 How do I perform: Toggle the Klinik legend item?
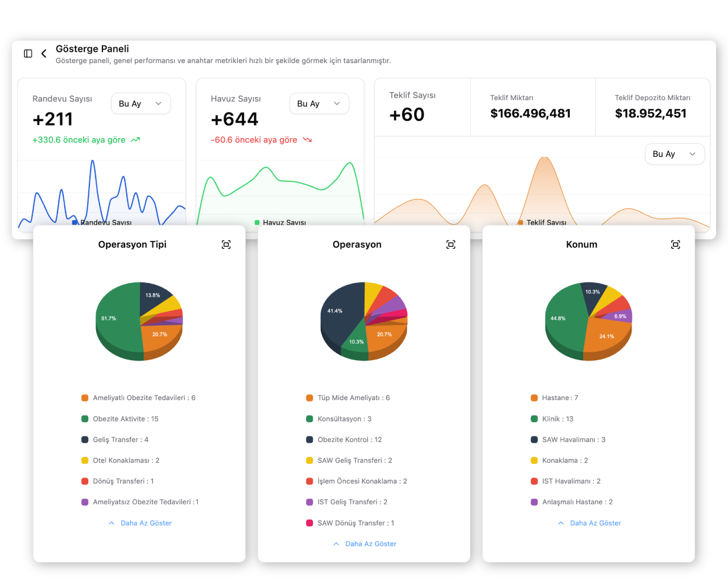(557, 419)
